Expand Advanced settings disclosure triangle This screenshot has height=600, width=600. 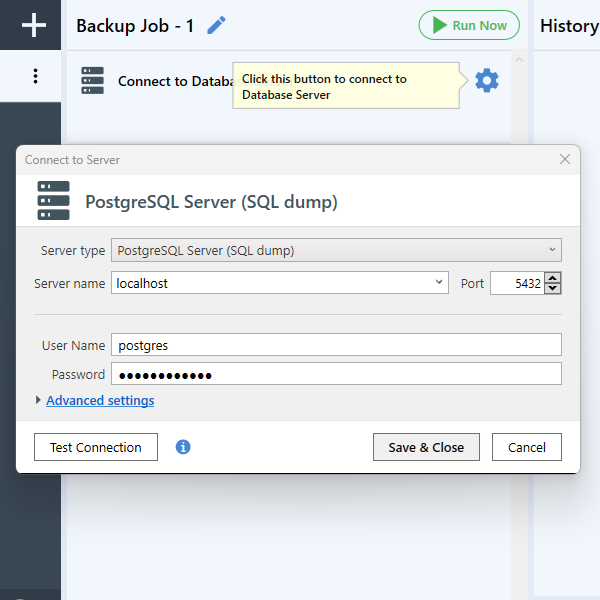click(x=38, y=400)
